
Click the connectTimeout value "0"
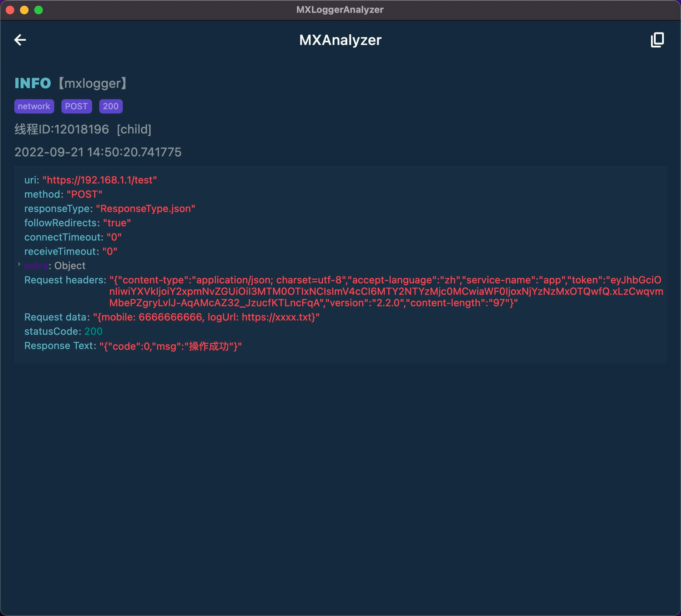[x=114, y=237]
